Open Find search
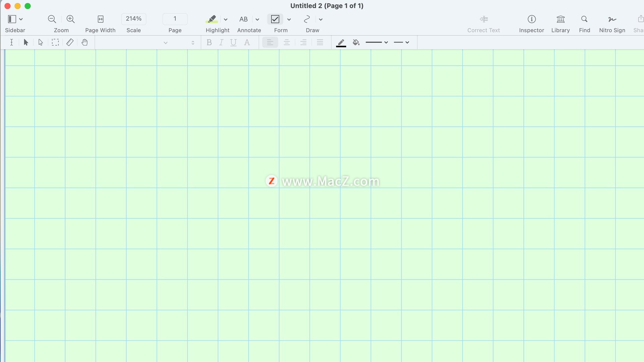This screenshot has width=644, height=362. tap(584, 19)
